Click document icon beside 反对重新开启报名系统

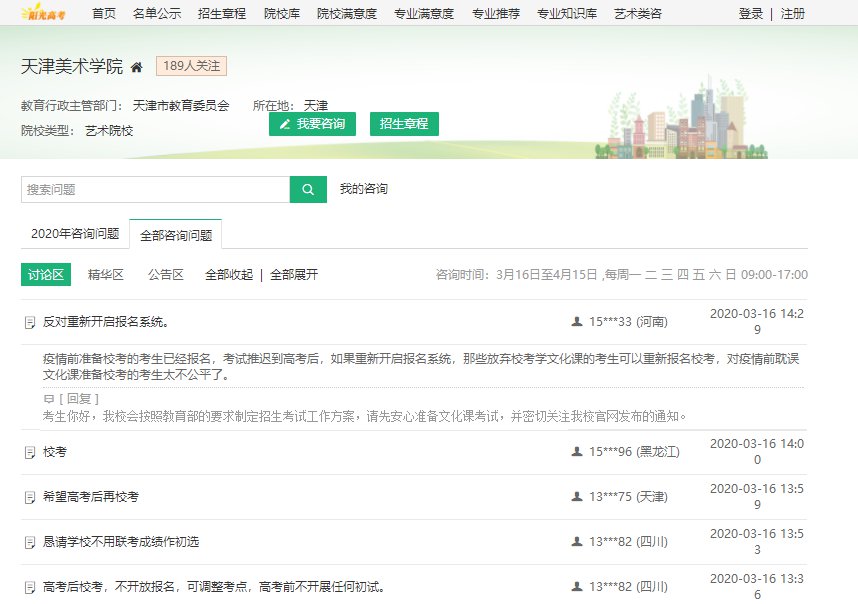[30, 322]
